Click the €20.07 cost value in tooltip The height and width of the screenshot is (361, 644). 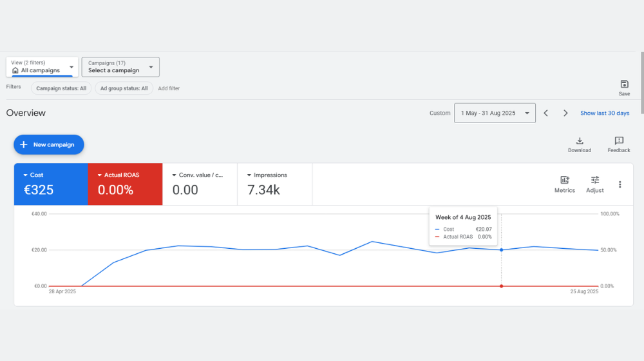pos(484,229)
